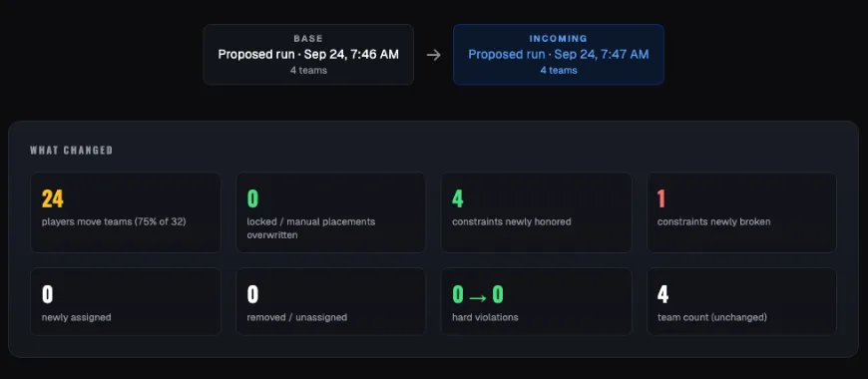Click the team count (unchanged) card
The width and height of the screenshot is (868, 379).
[741, 301]
